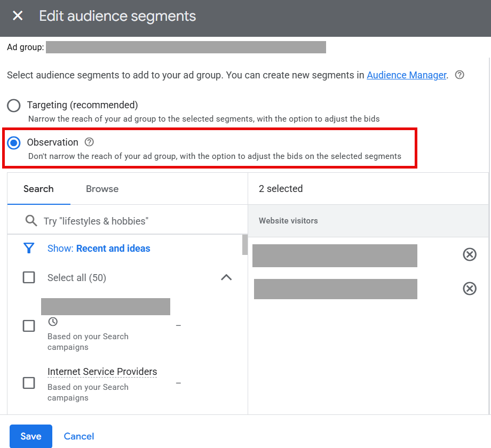Check the Internet Service Providers checkbox

(29, 382)
